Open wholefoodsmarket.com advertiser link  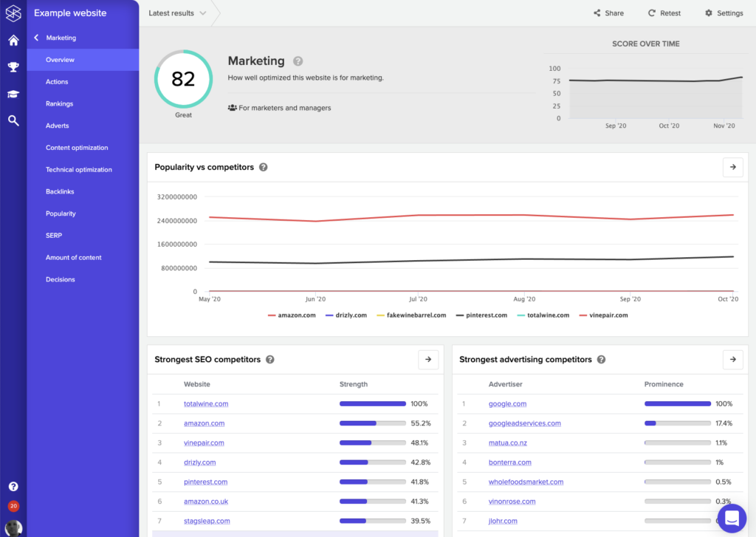526,482
